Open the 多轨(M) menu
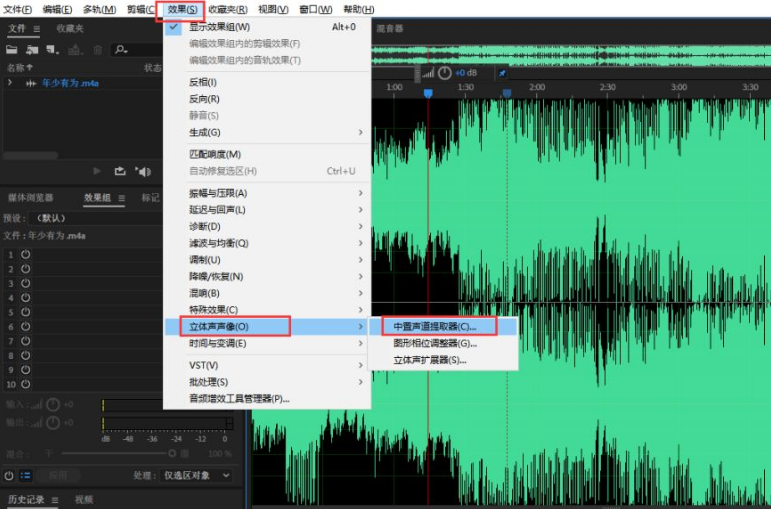 (x=99, y=9)
